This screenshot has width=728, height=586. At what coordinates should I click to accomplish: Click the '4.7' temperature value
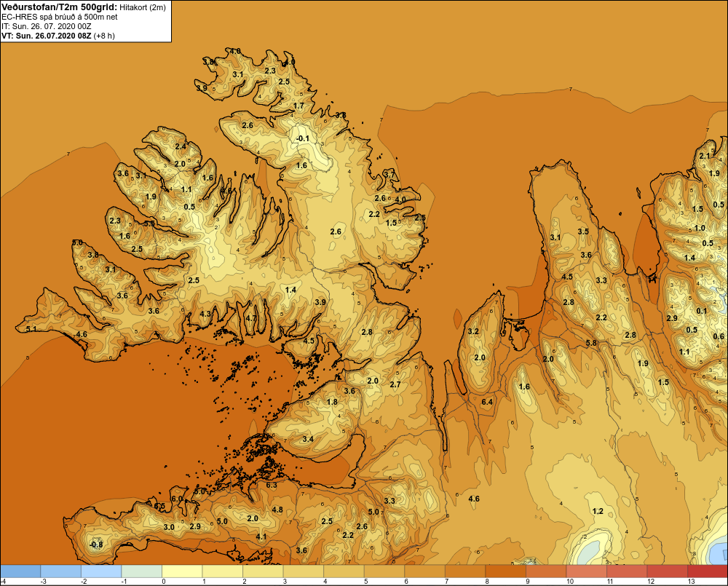[250, 319]
